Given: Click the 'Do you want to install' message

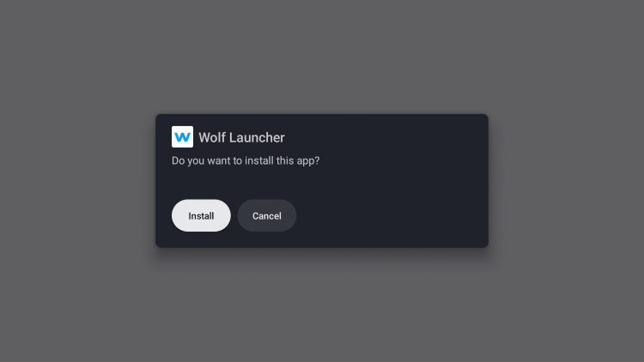Looking at the screenshot, I should [x=246, y=160].
